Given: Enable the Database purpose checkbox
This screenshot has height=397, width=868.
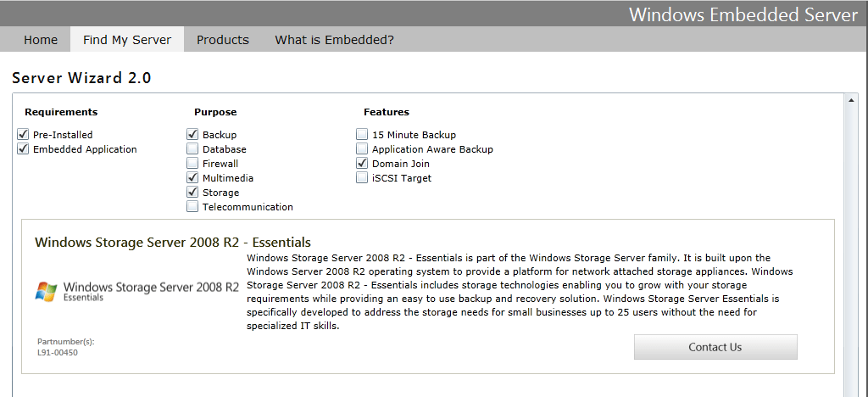Looking at the screenshot, I should (x=192, y=149).
